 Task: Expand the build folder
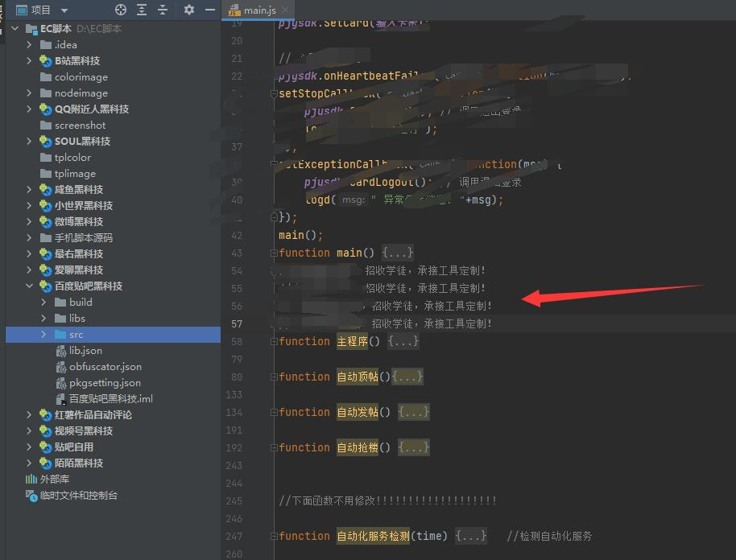[x=43, y=302]
